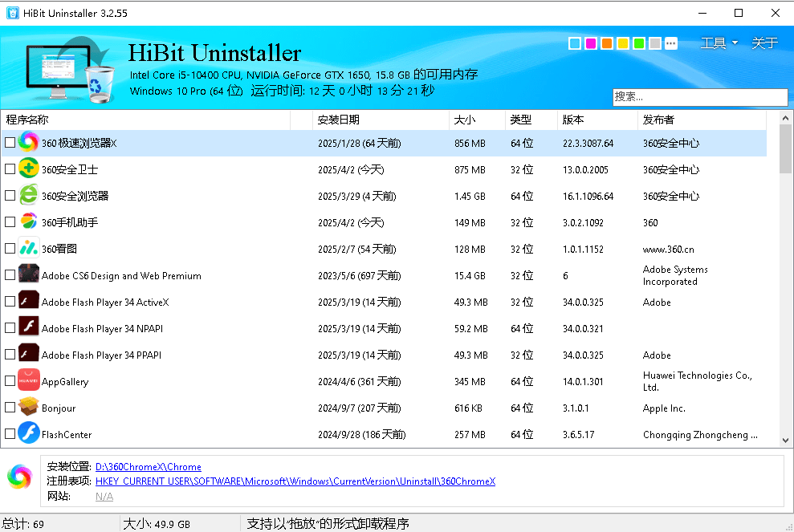
Task: Open install location link D:\360ChromeX\Chrome
Action: click(x=148, y=466)
